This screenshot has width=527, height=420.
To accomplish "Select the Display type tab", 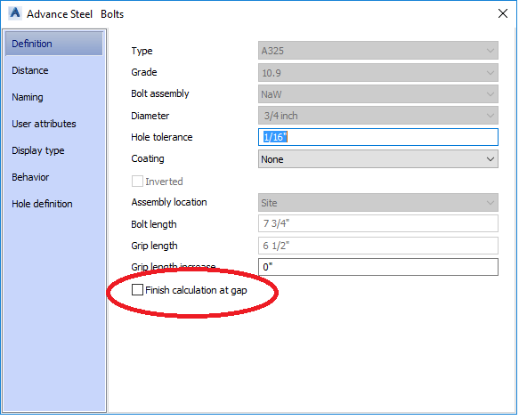I will coord(38,150).
